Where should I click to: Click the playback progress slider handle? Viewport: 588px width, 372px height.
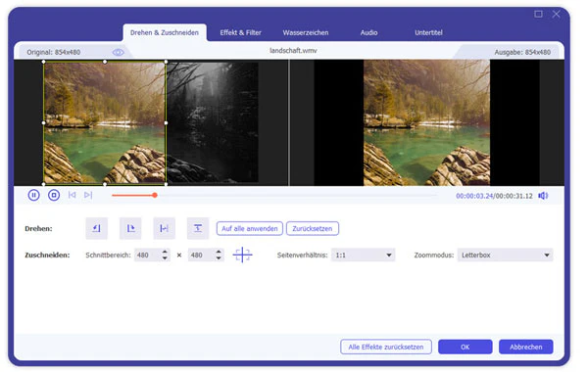point(155,195)
